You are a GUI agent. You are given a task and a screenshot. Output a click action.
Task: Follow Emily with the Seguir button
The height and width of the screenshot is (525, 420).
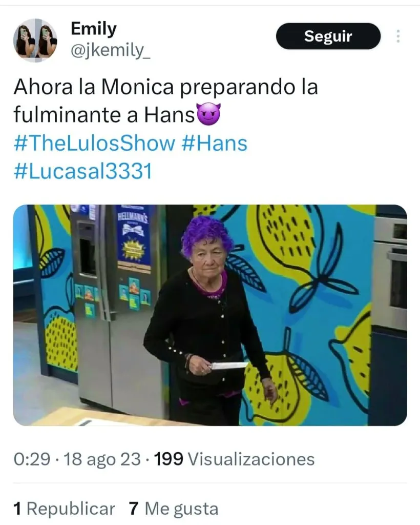(x=328, y=36)
